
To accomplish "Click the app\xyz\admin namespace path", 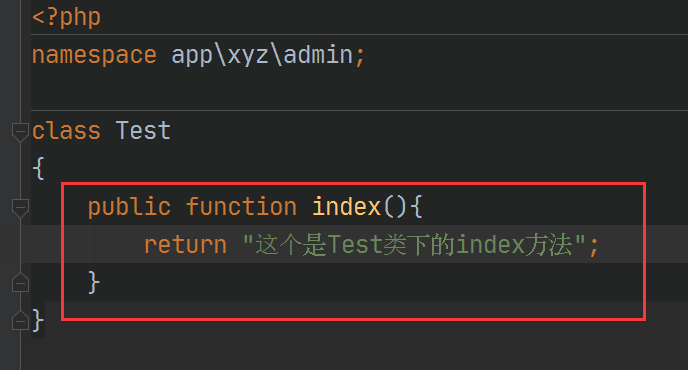I will pyautogui.click(x=262, y=55).
